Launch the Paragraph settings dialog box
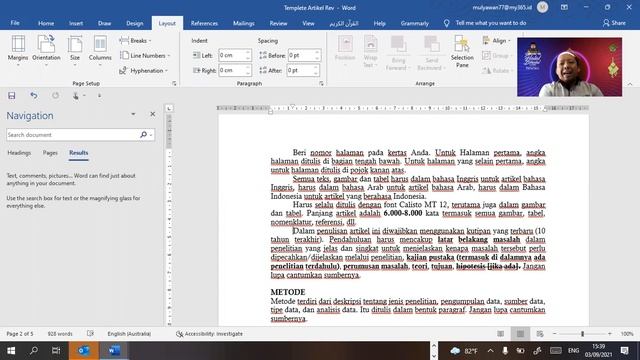 tap(321, 83)
